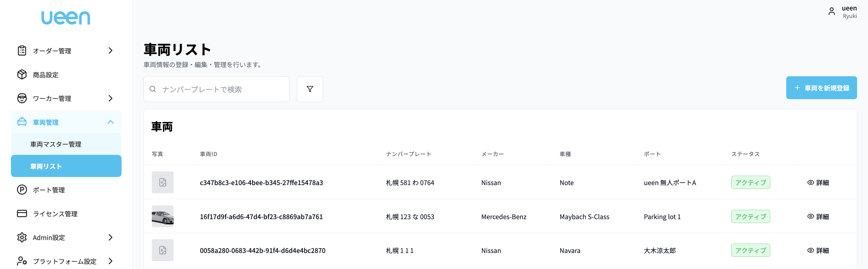Click the user profile icon
The width and height of the screenshot is (868, 269).
tap(831, 12)
